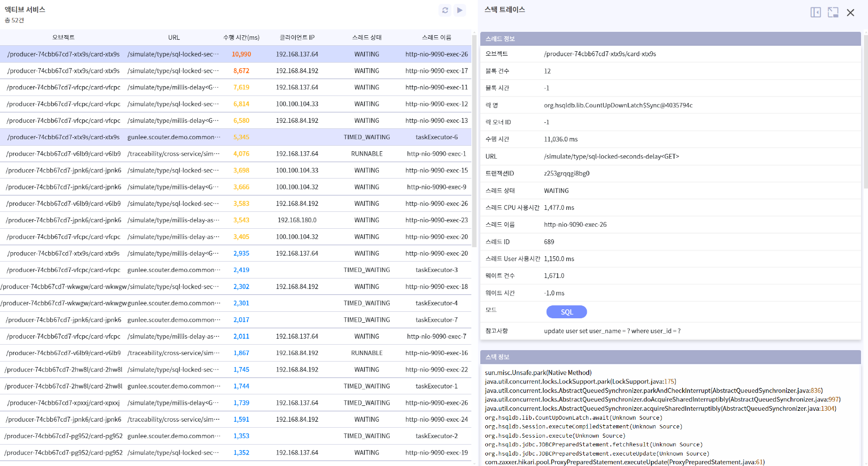Refresh the active service list

click(445, 10)
